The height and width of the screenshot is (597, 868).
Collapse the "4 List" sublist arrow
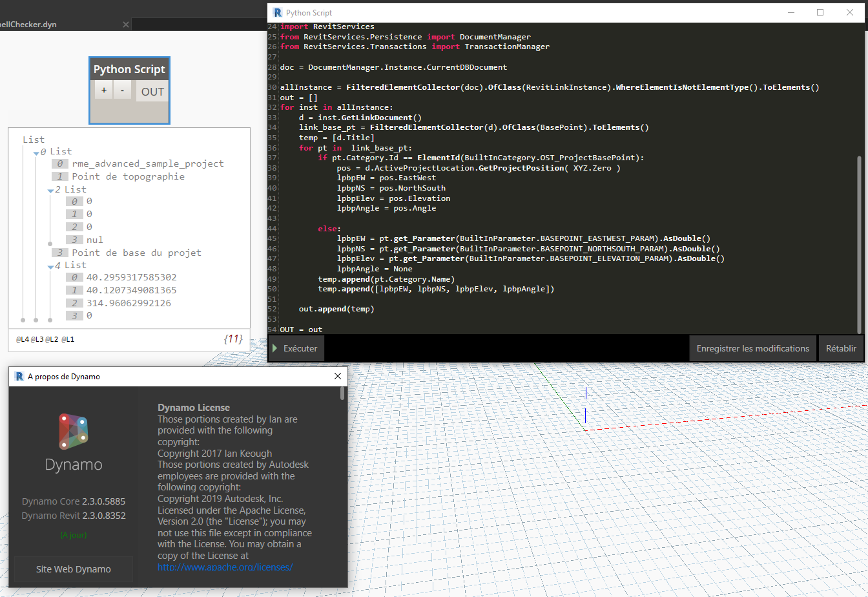(50, 266)
